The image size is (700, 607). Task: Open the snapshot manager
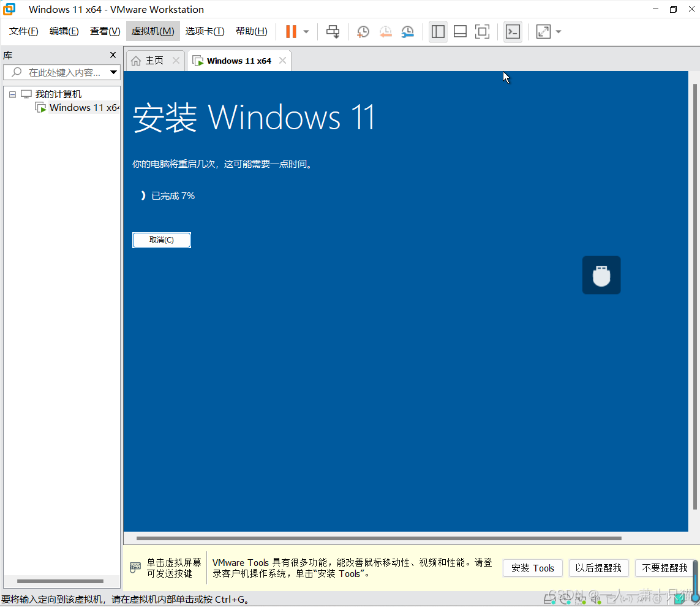point(408,32)
